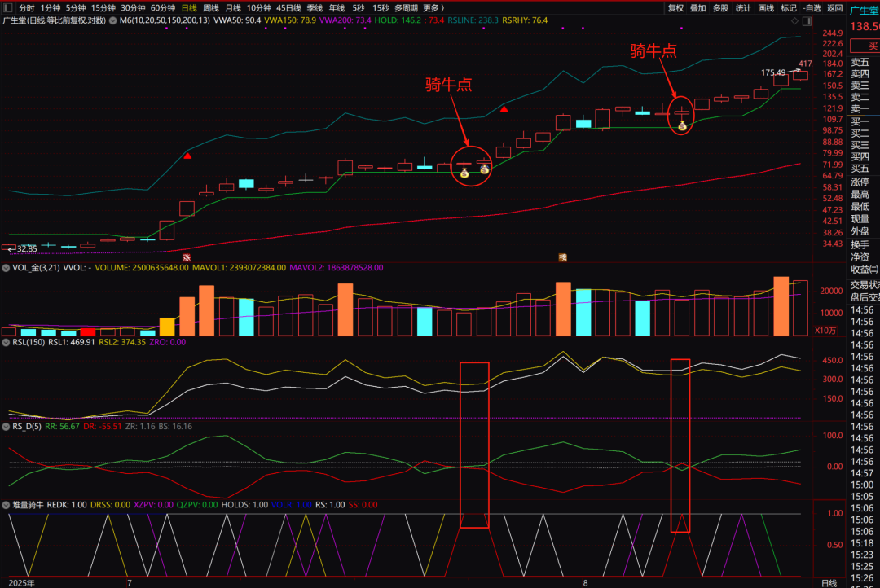The height and width of the screenshot is (588, 880).
Task: Open the main chart M6 indicator settings arrow
Action: click(x=112, y=20)
